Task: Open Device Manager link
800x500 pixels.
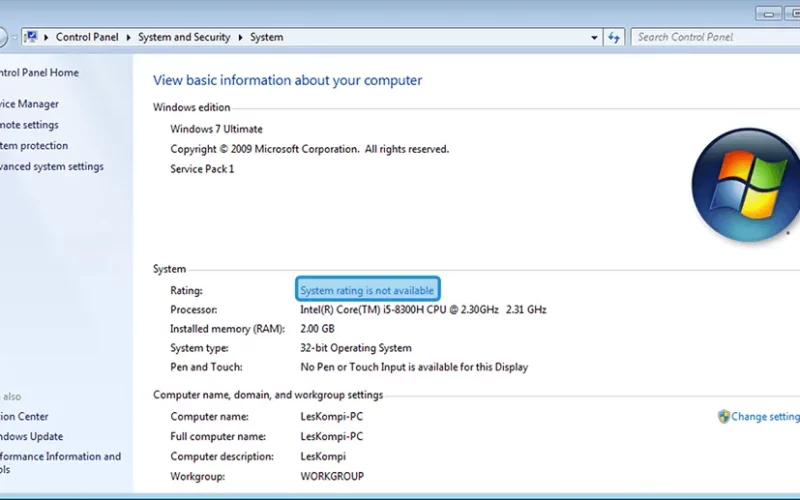Action: coord(29,104)
